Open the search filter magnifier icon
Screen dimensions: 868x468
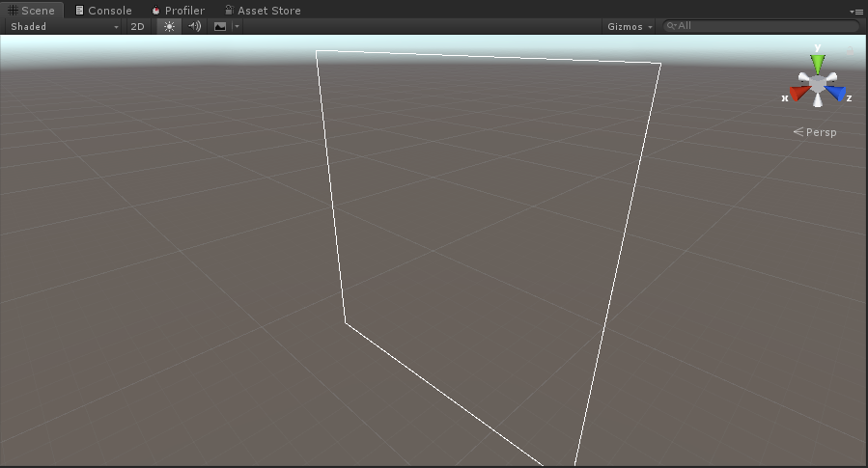pos(671,26)
